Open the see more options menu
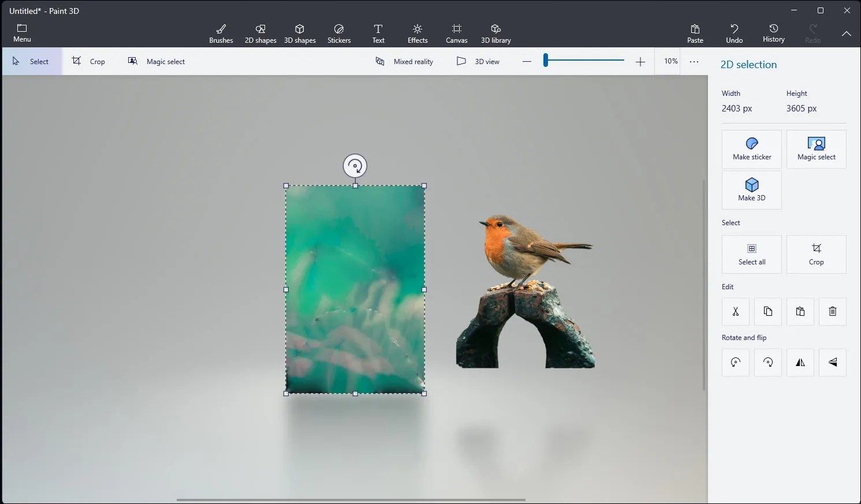Image resolution: width=861 pixels, height=504 pixels. 694,61
